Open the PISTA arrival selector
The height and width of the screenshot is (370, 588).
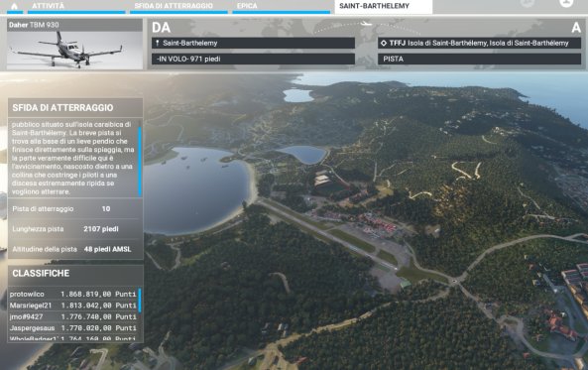(x=479, y=59)
